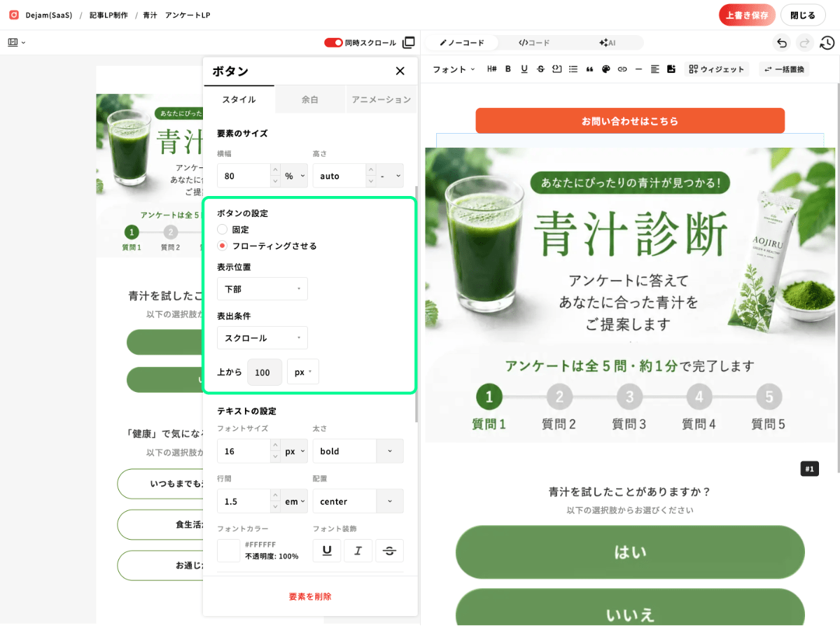Screen dimensions: 840x630
Task: Apply strikethrough from the editor toolbar
Action: [x=540, y=69]
